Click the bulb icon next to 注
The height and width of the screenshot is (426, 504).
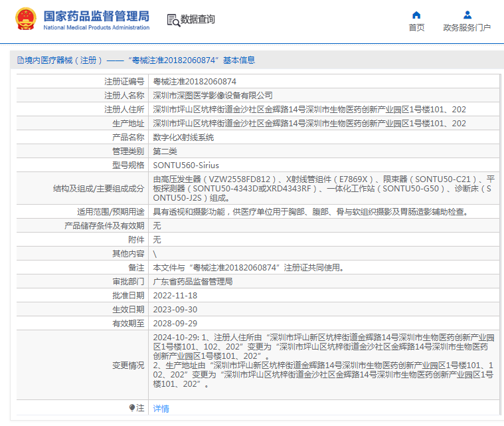coord(131,408)
